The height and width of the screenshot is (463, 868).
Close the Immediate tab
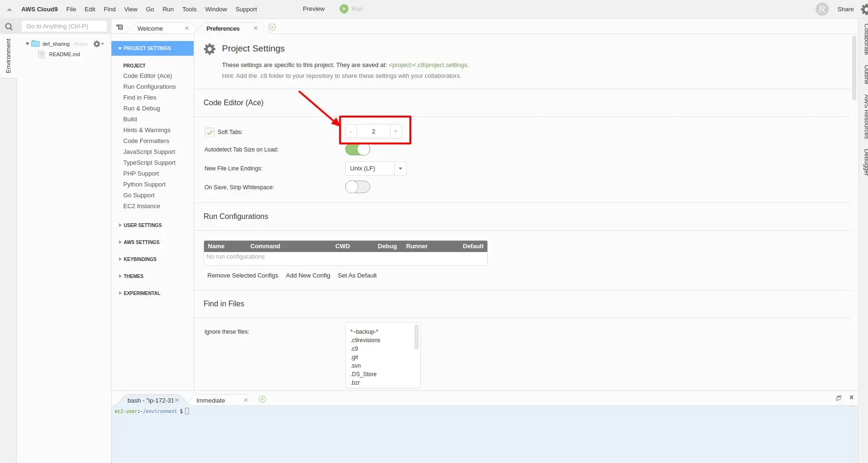pyautogui.click(x=246, y=400)
